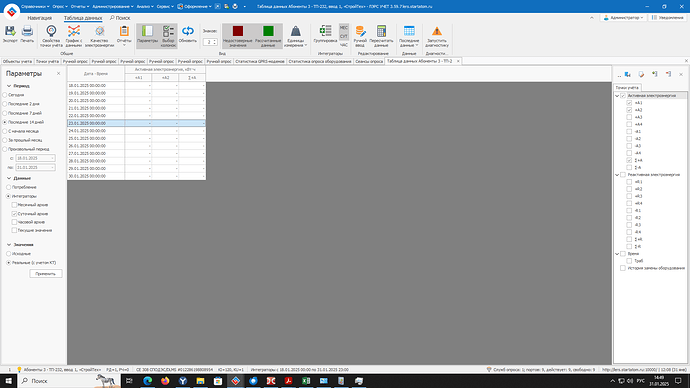Select the row 23.01.2025 00:00:00

point(136,123)
